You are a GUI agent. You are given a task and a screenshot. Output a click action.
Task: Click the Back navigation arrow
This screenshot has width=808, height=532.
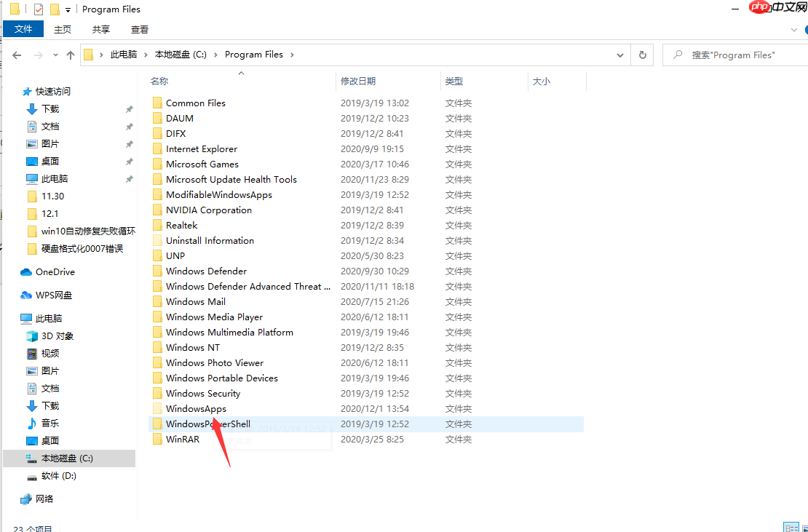tap(17, 55)
